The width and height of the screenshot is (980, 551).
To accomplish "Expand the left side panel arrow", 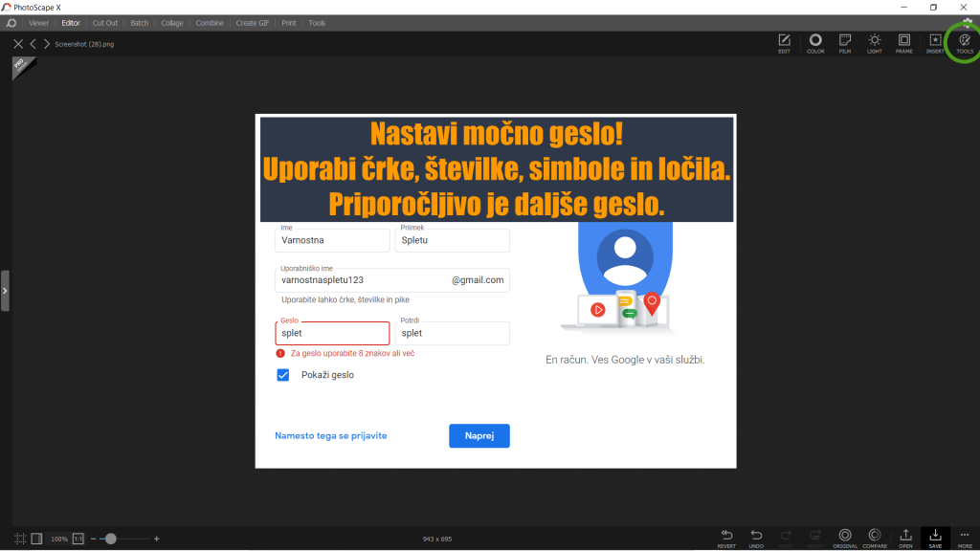I will tap(5, 291).
